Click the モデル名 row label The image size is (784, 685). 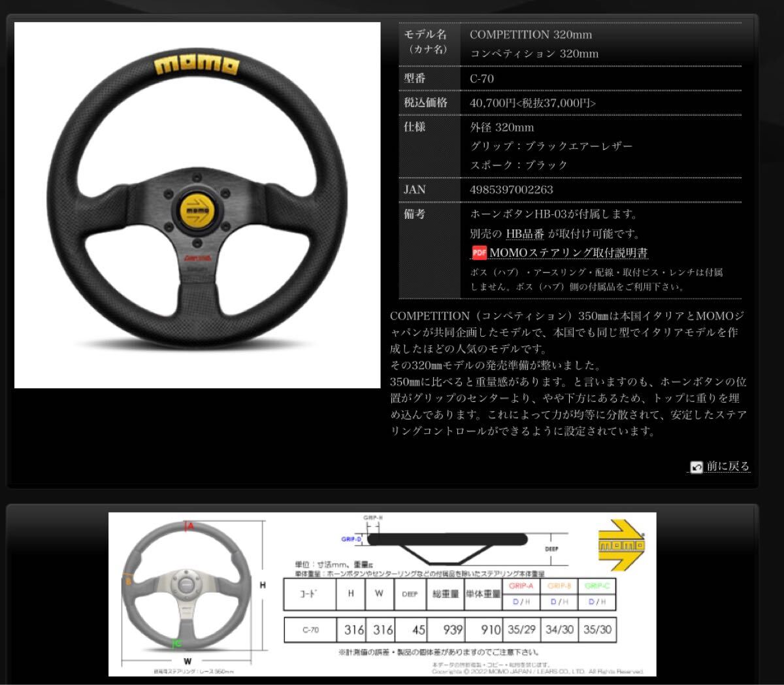coord(425,34)
